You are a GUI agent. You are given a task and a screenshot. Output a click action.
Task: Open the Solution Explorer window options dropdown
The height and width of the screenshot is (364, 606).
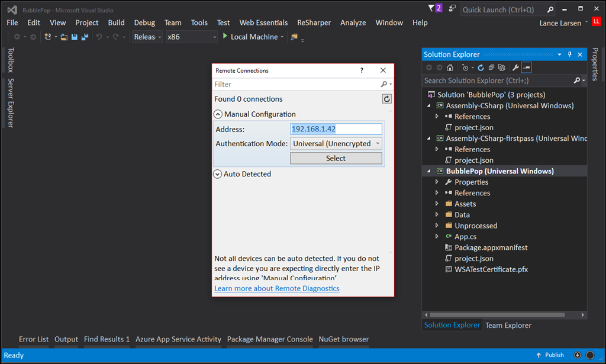coord(559,54)
